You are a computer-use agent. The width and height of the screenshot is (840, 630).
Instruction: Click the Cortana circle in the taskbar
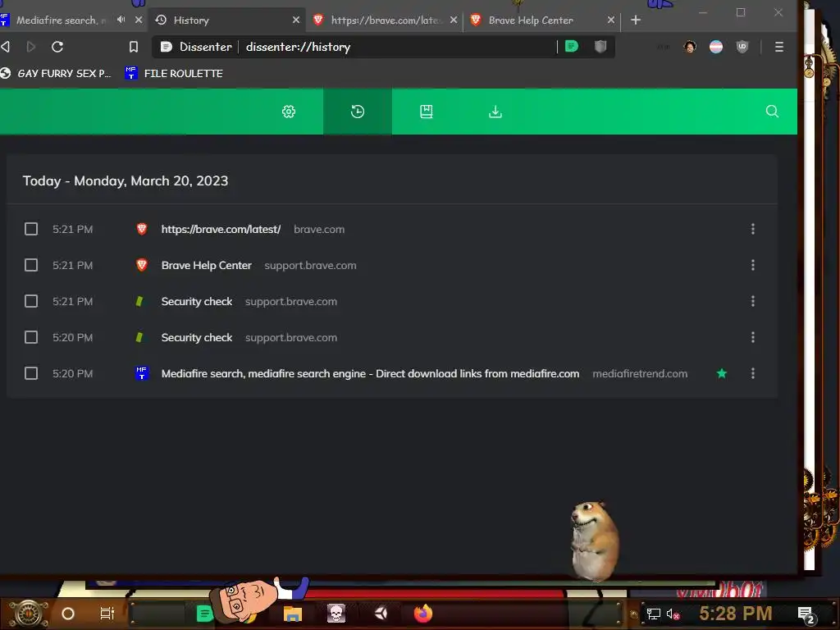pos(67,614)
